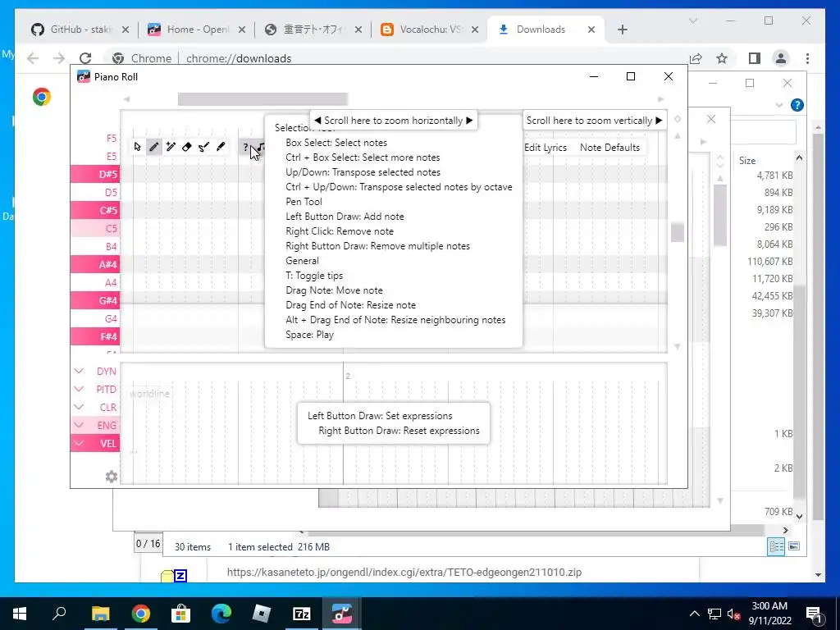Expand File Explorer ribbon chevron
The width and height of the screenshot is (840, 630).
click(779, 105)
